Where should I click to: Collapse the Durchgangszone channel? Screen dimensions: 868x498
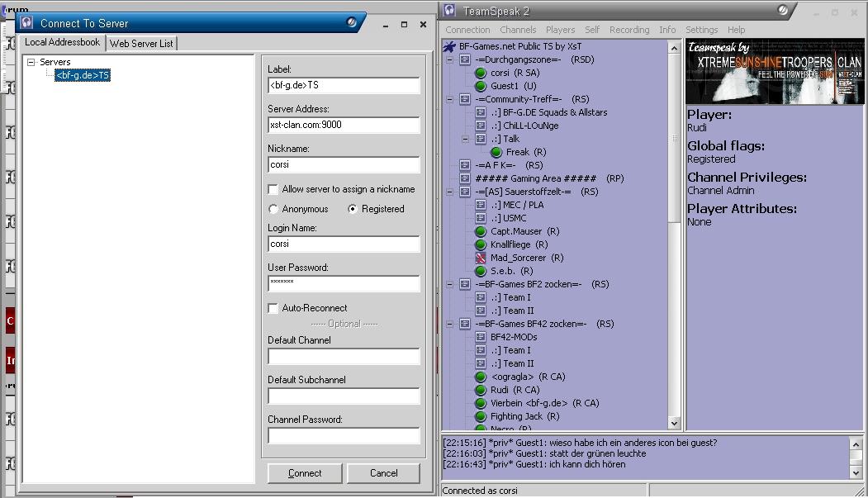click(x=449, y=59)
